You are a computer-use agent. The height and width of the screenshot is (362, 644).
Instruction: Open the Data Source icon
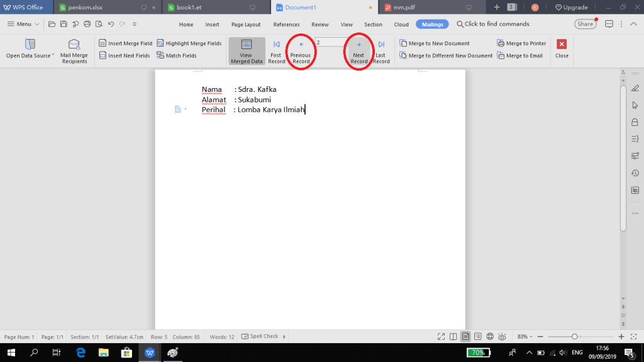coord(30,45)
